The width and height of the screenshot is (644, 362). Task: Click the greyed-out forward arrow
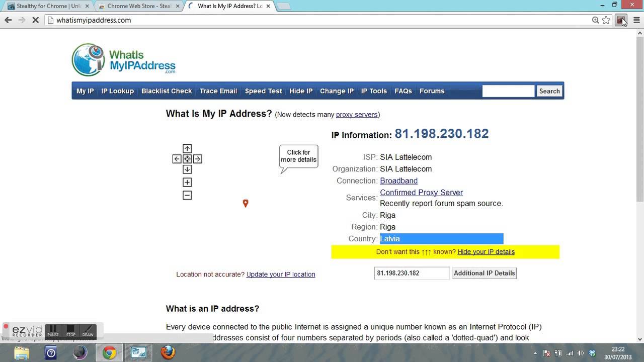pos(22,20)
